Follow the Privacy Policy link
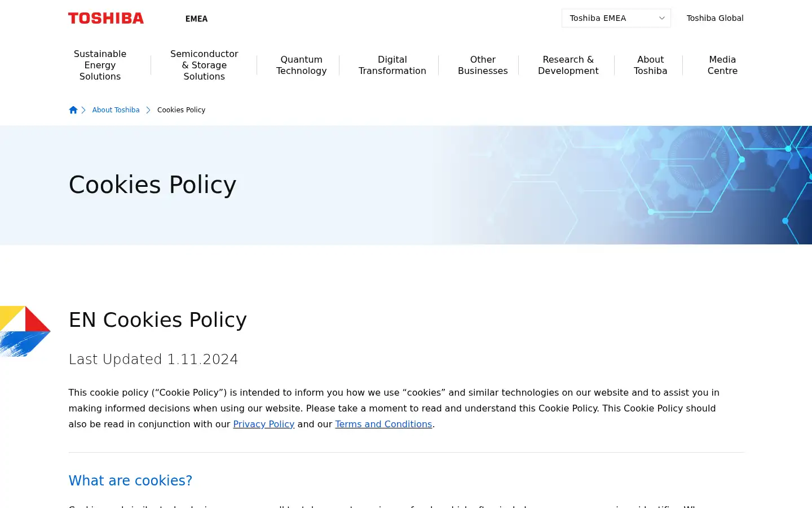 (264, 424)
